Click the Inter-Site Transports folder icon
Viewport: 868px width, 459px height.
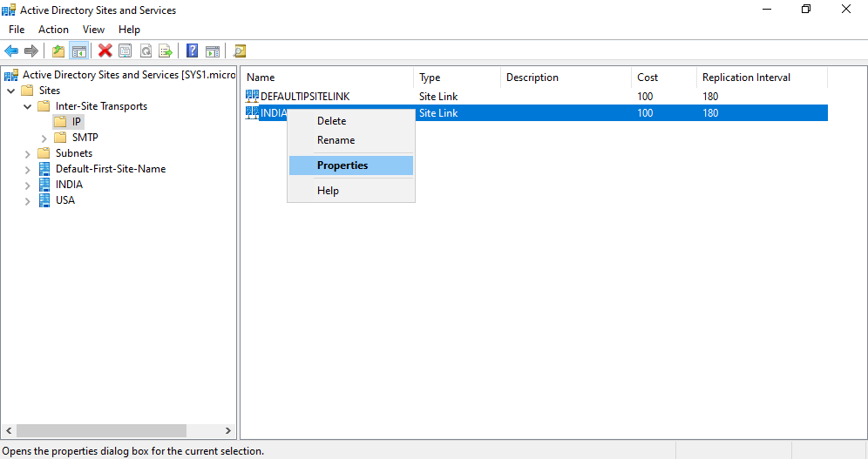44,105
